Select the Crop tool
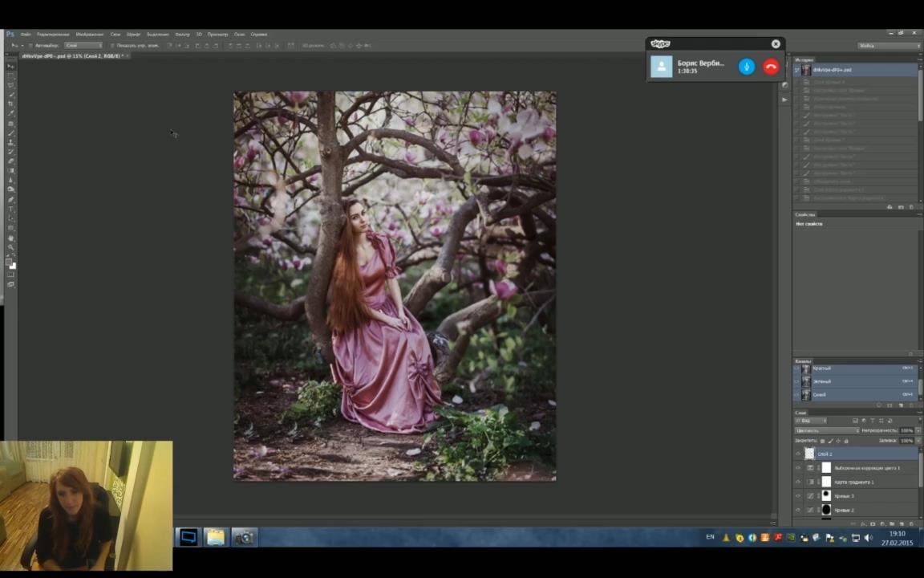Screen dimensions: 924x578 point(10,104)
